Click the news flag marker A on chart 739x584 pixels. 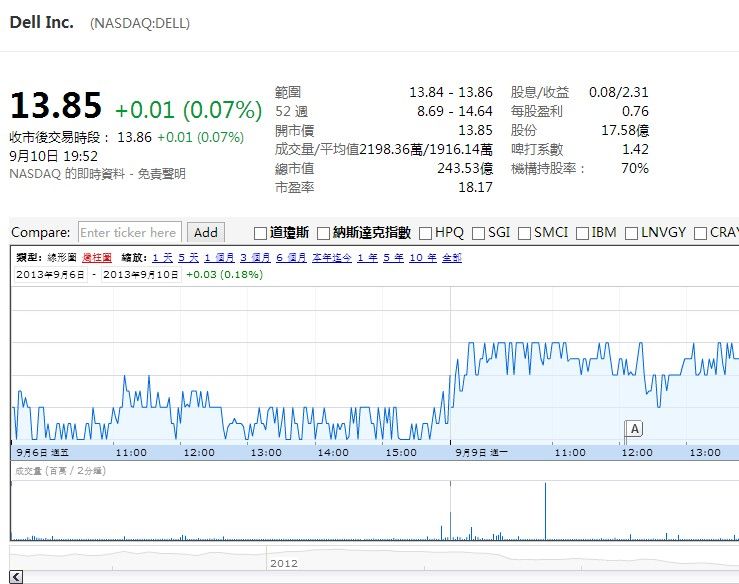pyautogui.click(x=634, y=429)
